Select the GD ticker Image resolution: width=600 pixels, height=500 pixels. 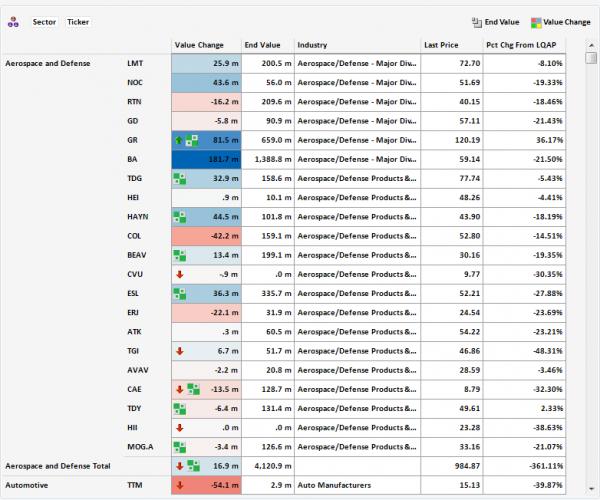pyautogui.click(x=132, y=121)
